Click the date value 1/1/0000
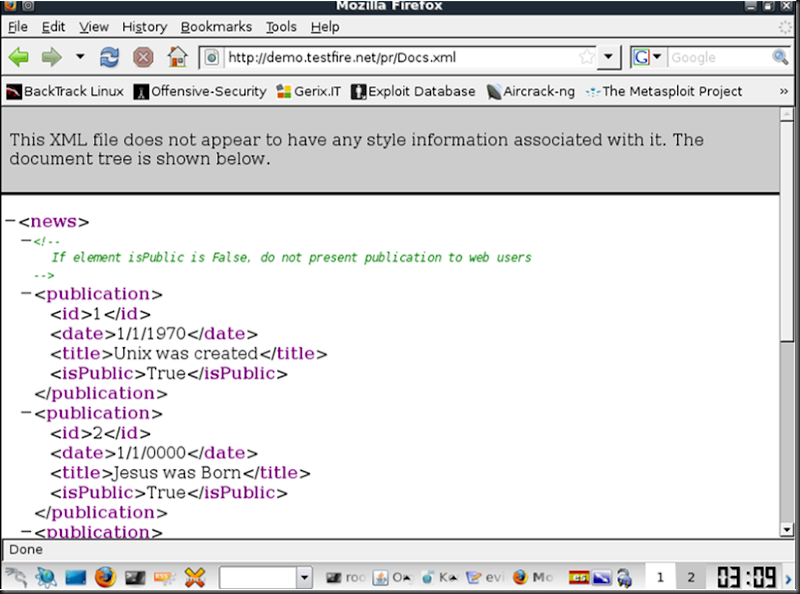The height and width of the screenshot is (594, 800). 152,453
